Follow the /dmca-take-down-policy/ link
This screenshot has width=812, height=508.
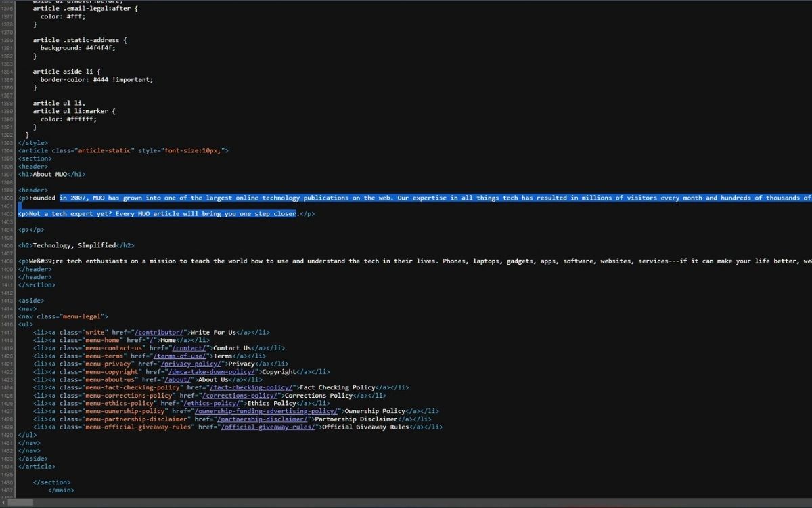click(211, 372)
